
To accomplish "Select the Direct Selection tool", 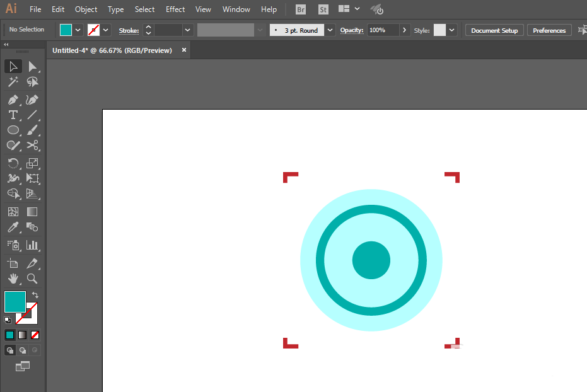I will click(32, 67).
